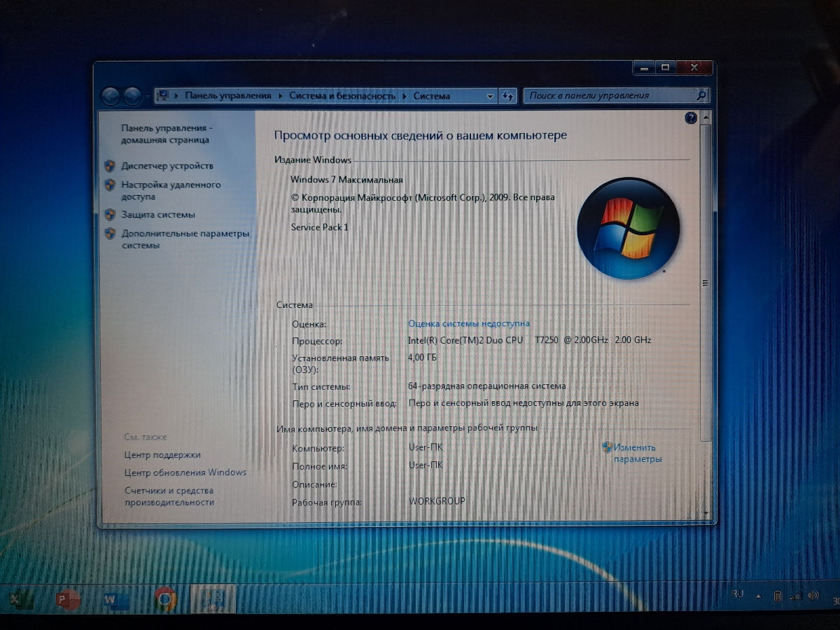Expand the arrow after Панель управления breadcrumb
The width and height of the screenshot is (840, 630).
click(280, 96)
